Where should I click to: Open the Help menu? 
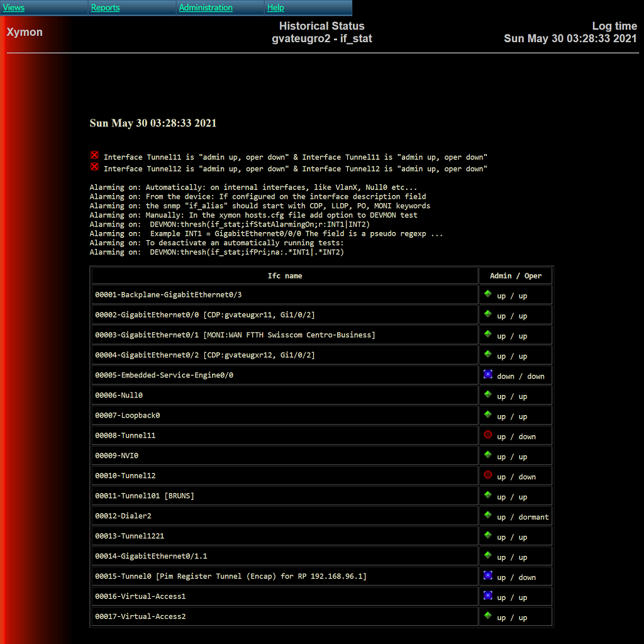tap(275, 8)
